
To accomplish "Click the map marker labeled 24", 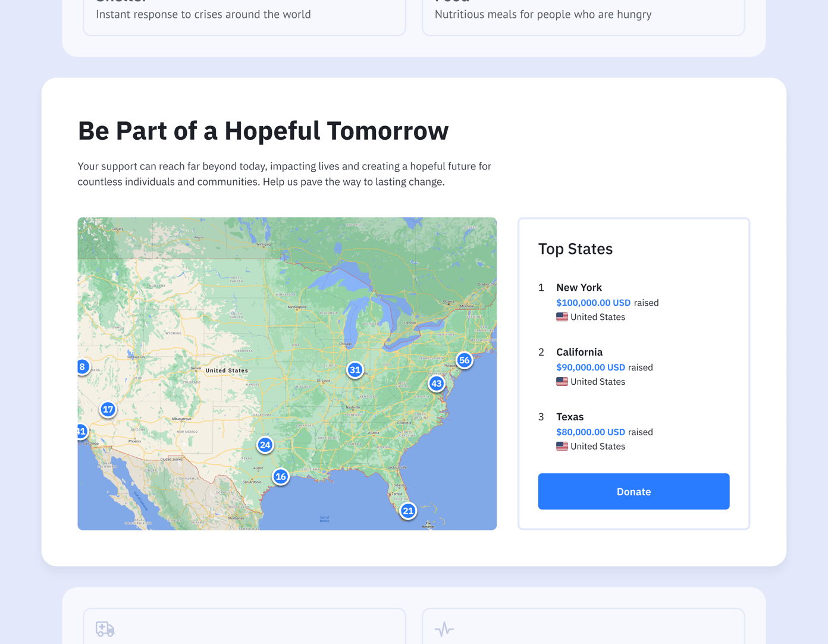I will tap(265, 445).
